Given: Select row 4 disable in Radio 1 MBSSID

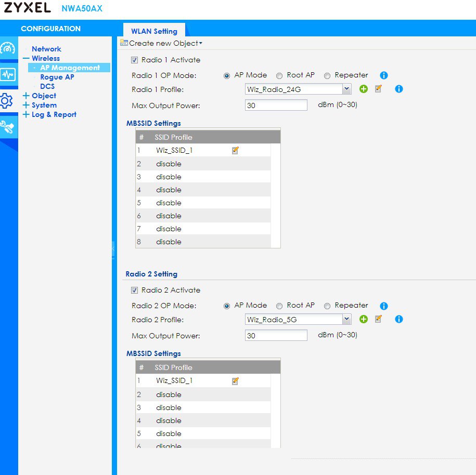Looking at the screenshot, I should [x=203, y=190].
